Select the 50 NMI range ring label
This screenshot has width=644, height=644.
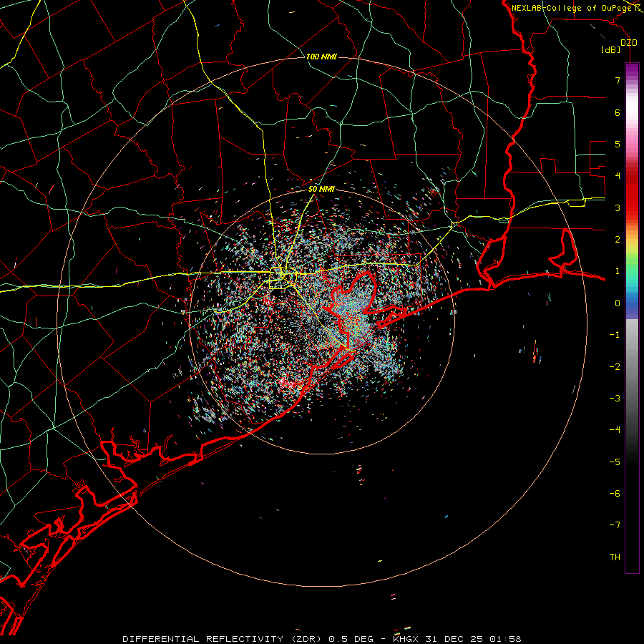[321, 189]
